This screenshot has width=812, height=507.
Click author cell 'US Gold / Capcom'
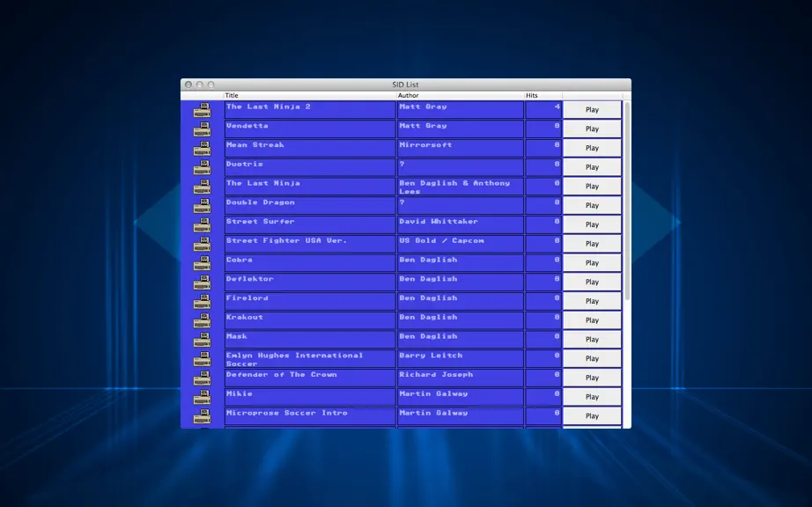click(x=461, y=244)
